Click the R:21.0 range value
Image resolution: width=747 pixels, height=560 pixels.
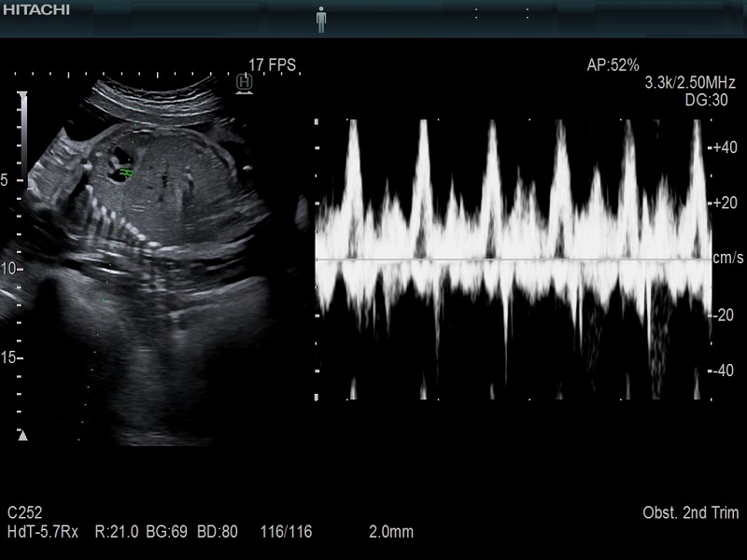coord(117,532)
